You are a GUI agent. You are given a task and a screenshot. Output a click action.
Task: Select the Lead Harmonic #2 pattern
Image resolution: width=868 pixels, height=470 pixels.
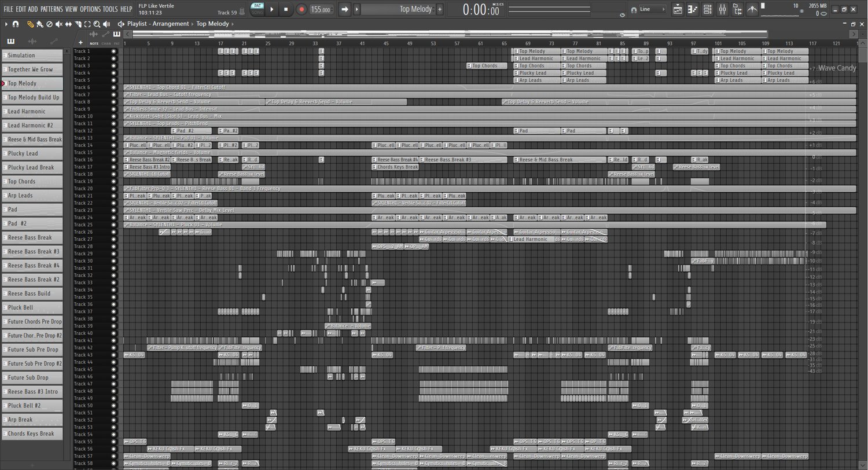[32, 126]
